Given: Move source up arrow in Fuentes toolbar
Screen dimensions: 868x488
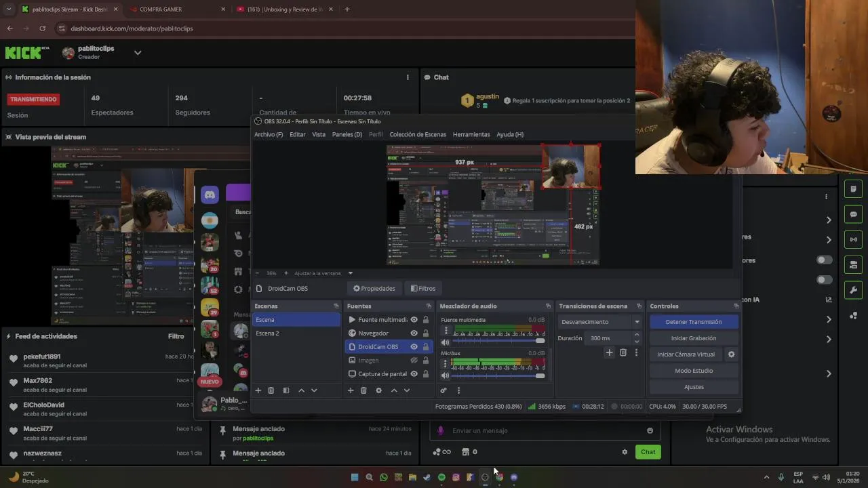Looking at the screenshot, I should [x=394, y=390].
